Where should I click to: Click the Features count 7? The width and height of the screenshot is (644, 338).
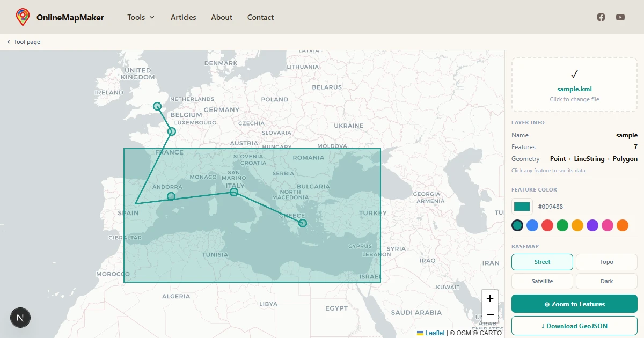[635, 147]
